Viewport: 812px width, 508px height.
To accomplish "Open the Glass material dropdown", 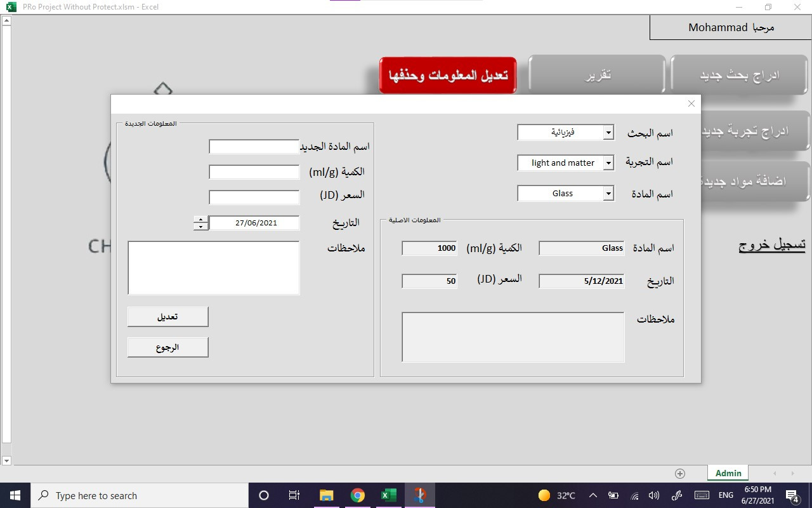I will pos(608,193).
